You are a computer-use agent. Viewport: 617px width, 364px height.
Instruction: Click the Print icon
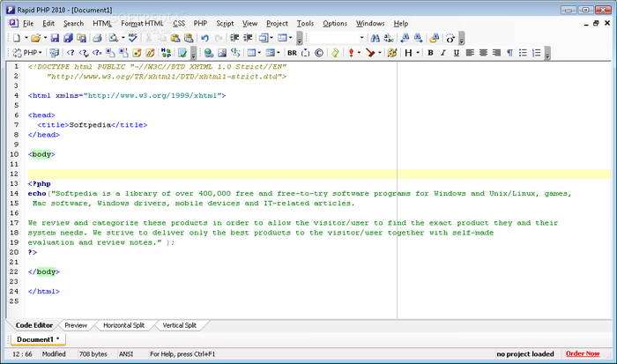coord(97,38)
